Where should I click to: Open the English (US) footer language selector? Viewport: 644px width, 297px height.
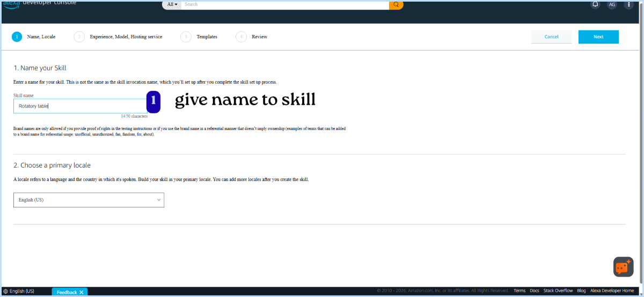(19, 292)
